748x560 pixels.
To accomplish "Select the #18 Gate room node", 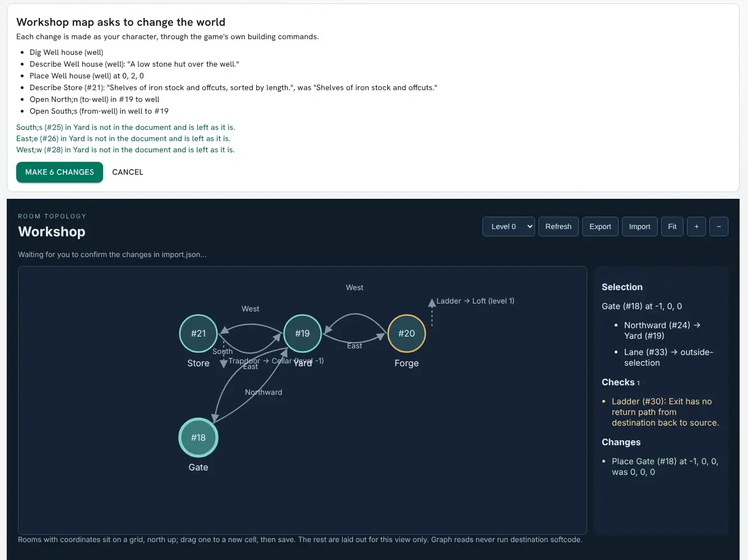I will click(198, 437).
